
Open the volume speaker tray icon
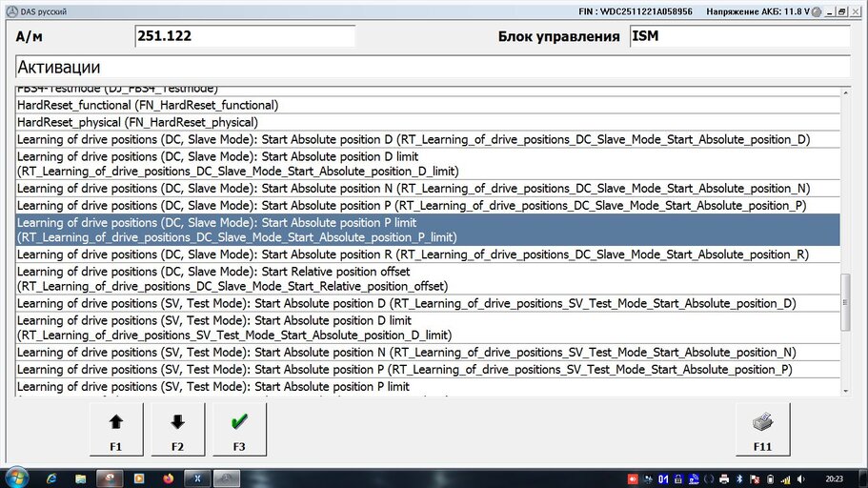point(800,479)
